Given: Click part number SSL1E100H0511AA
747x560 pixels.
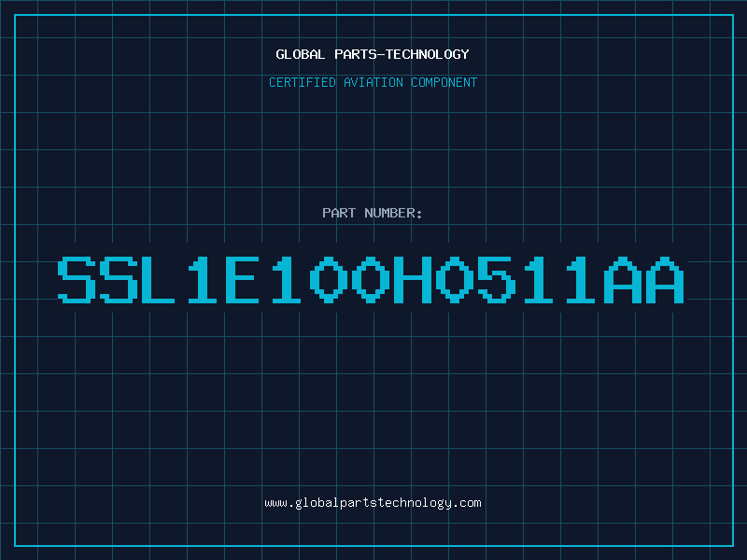Looking at the screenshot, I should tap(371, 280).
